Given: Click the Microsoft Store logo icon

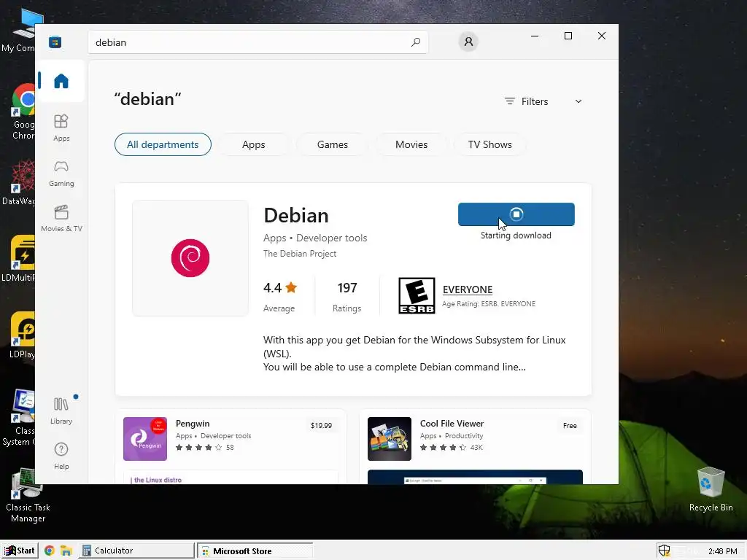Looking at the screenshot, I should tap(55, 42).
